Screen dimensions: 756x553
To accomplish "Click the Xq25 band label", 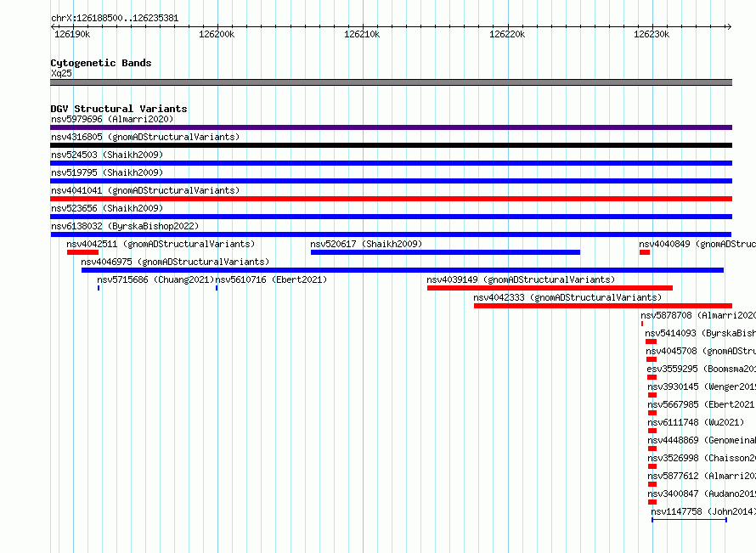I will tap(61, 73).
